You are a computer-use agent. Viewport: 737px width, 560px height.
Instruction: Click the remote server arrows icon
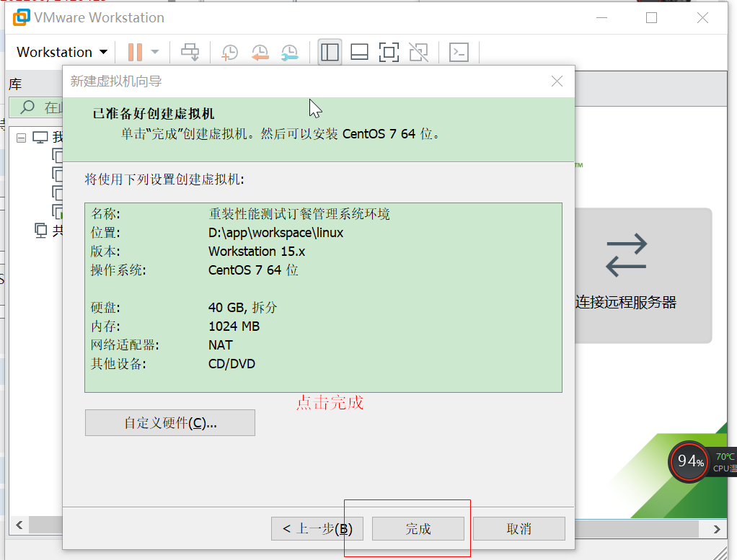coord(626,255)
